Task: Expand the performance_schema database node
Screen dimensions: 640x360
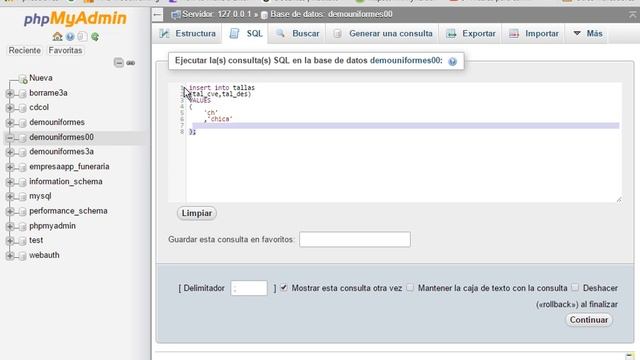Action: (x=10, y=211)
